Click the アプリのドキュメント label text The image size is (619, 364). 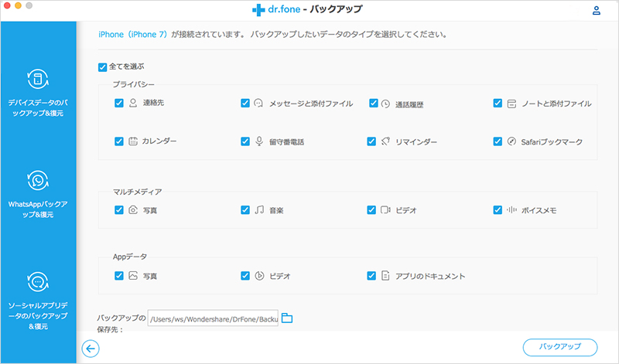click(x=430, y=277)
